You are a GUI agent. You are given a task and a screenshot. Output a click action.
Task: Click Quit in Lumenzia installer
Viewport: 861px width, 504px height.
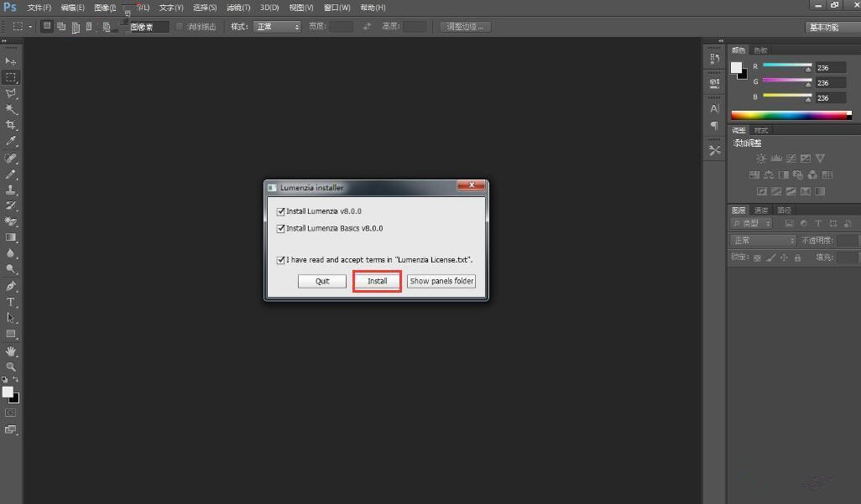pos(322,281)
